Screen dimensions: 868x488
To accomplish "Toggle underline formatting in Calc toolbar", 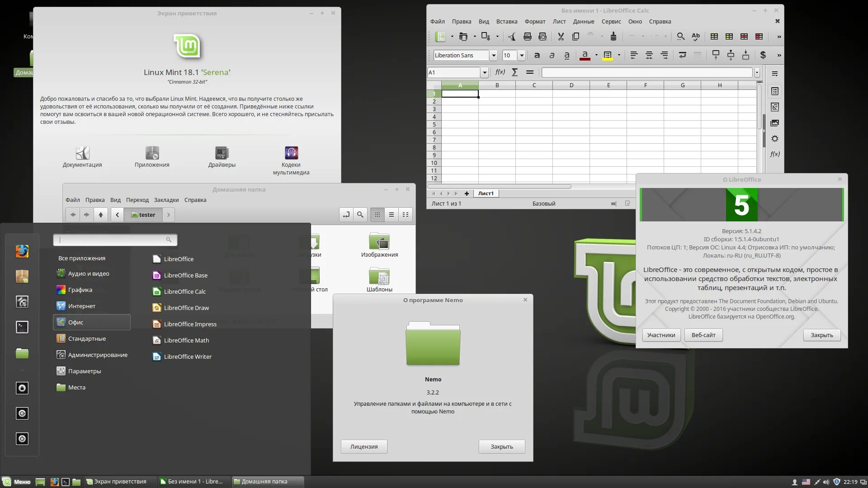I will (567, 55).
